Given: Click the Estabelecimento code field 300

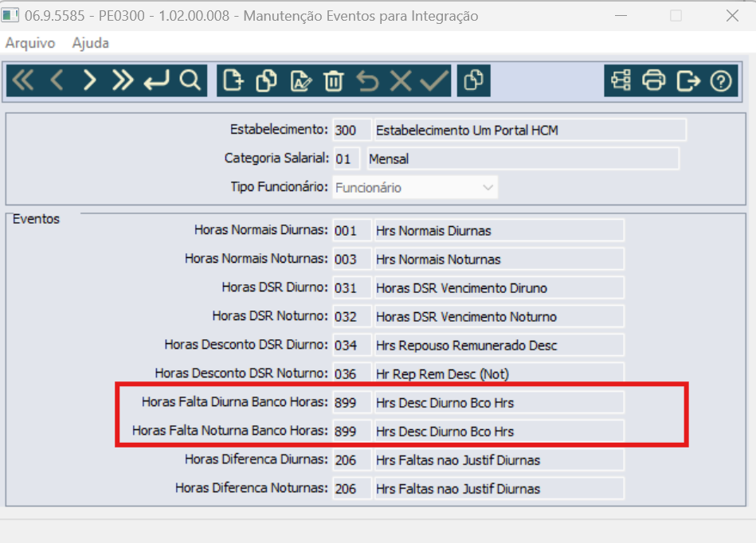Looking at the screenshot, I should tap(352, 130).
